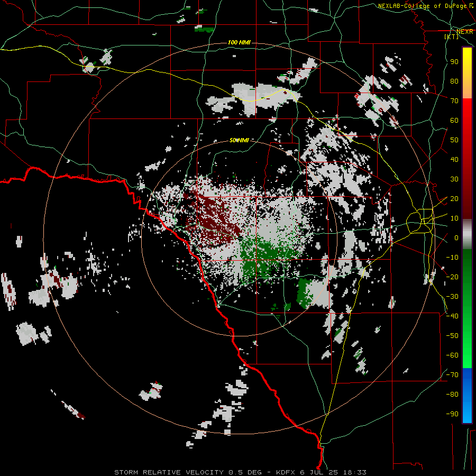This screenshot has height=476, width=476.
Task: Click the -10 value on the velocity scale
Action: (452, 258)
